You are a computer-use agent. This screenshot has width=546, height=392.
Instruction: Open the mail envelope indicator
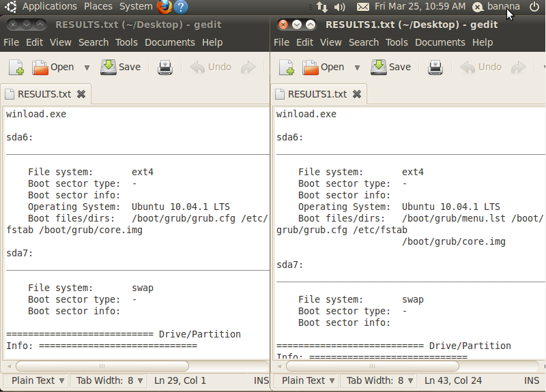click(x=363, y=7)
